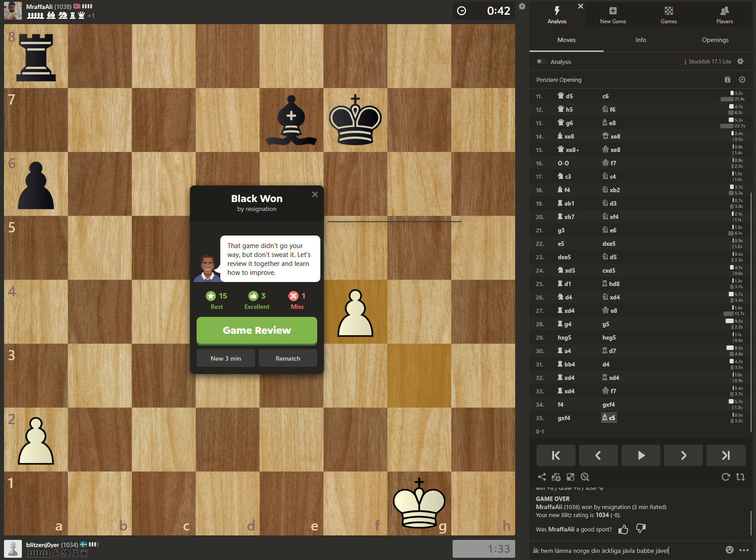Start the Game Review
Screen dimensions: 756x560
tap(257, 331)
